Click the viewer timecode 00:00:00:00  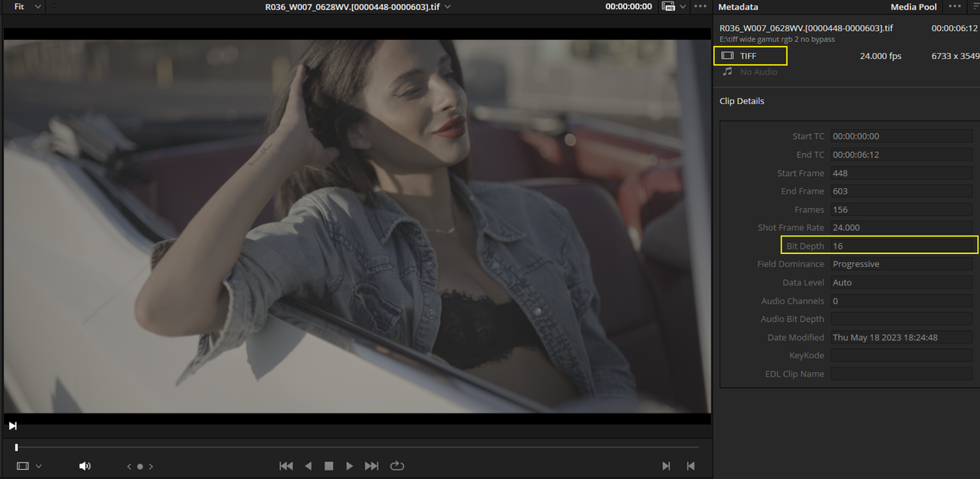pyautogui.click(x=629, y=6)
